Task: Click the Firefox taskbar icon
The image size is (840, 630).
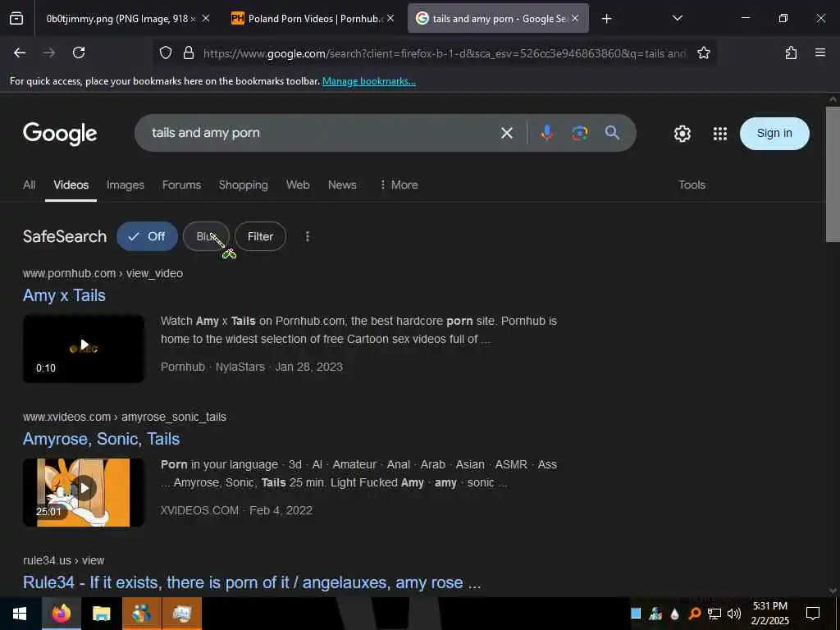Action: point(61,614)
